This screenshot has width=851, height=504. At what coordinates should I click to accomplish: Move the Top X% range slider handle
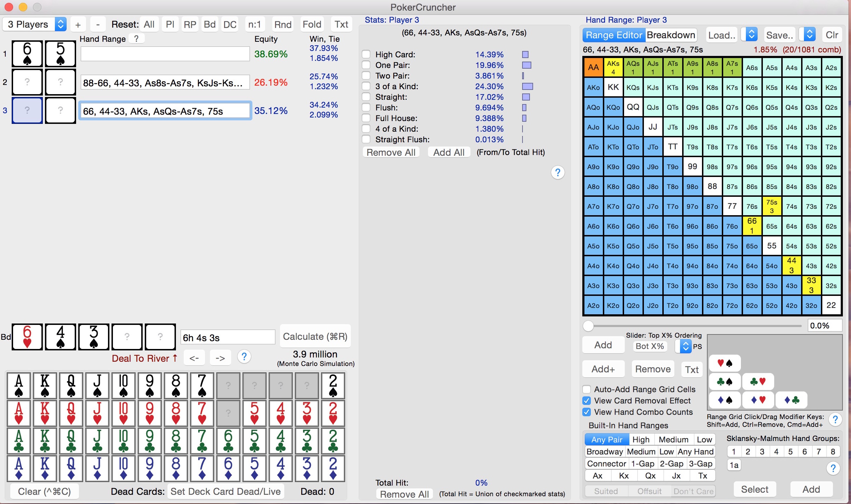pos(588,326)
